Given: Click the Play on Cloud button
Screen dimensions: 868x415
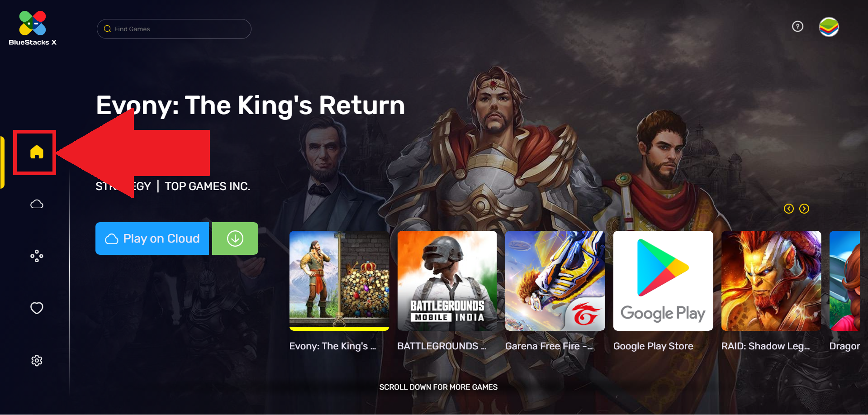Looking at the screenshot, I should [152, 239].
